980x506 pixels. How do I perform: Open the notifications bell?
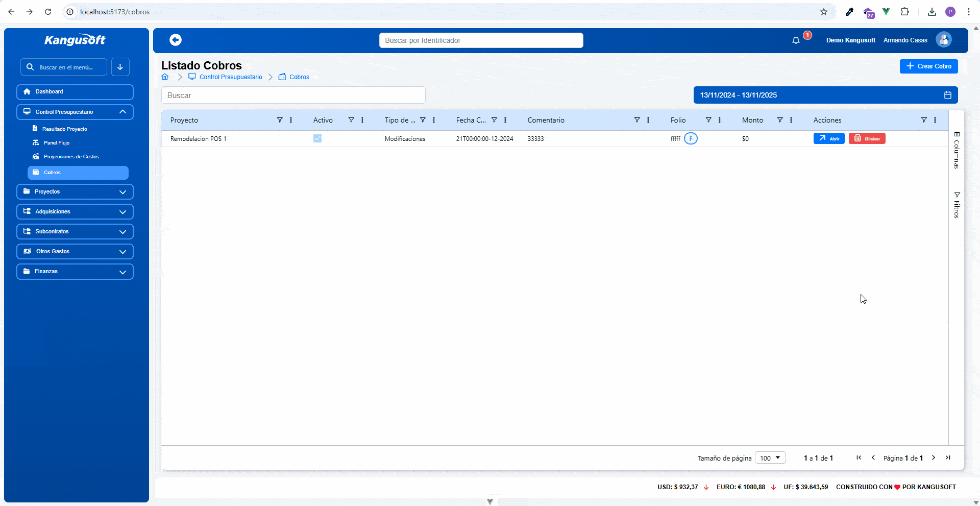point(796,40)
